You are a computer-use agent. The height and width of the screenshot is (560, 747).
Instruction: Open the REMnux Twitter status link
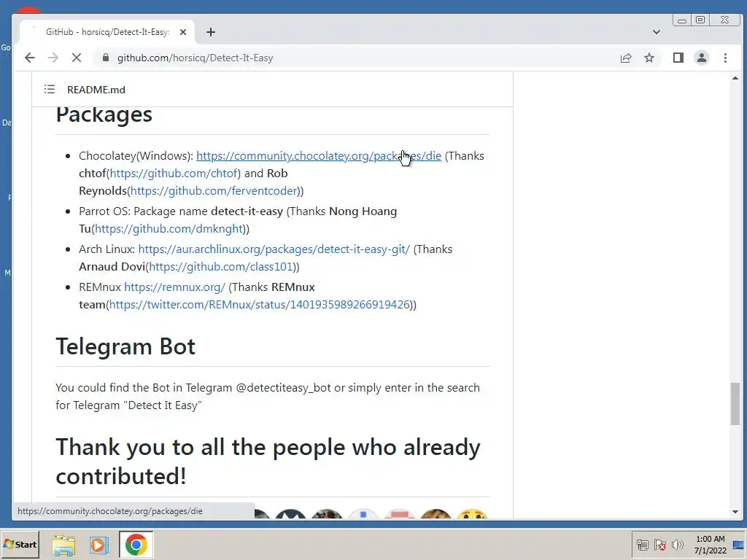click(x=260, y=304)
